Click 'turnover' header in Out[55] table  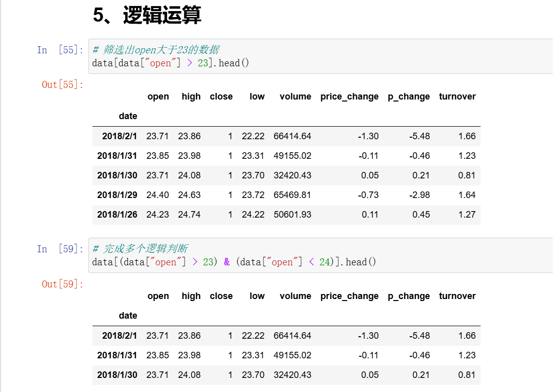tap(457, 96)
